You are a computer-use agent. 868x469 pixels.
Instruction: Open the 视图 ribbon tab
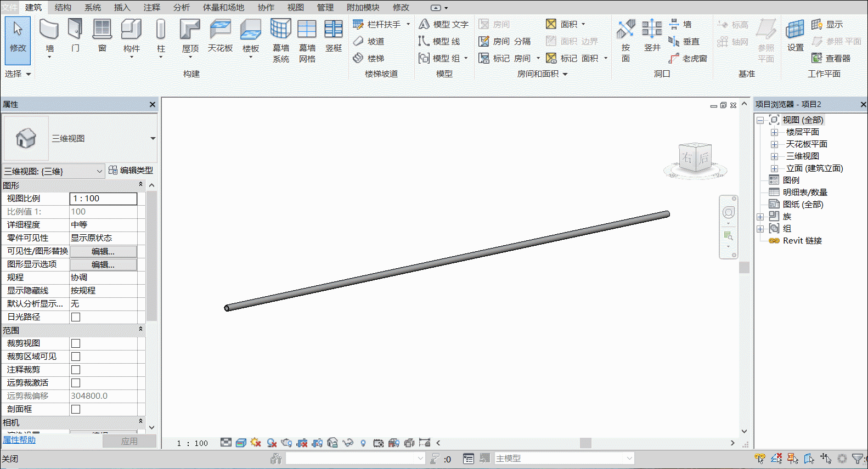pyautogui.click(x=296, y=7)
